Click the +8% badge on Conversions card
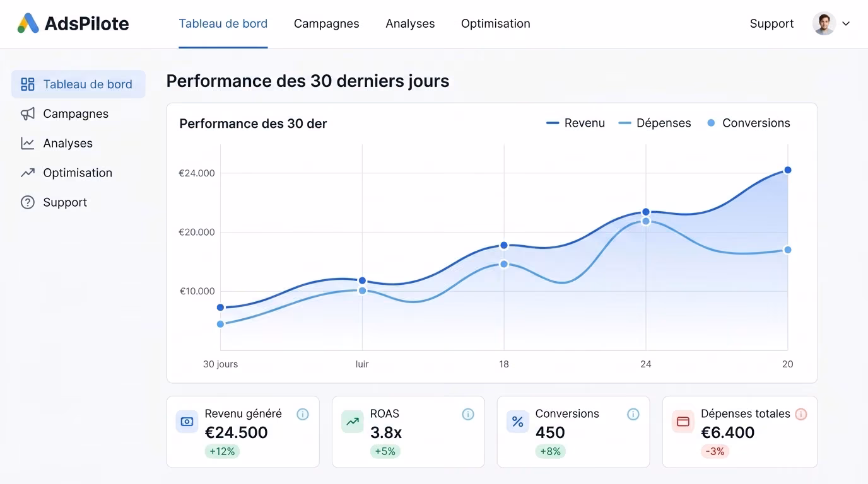The width and height of the screenshot is (868, 484). point(551,451)
